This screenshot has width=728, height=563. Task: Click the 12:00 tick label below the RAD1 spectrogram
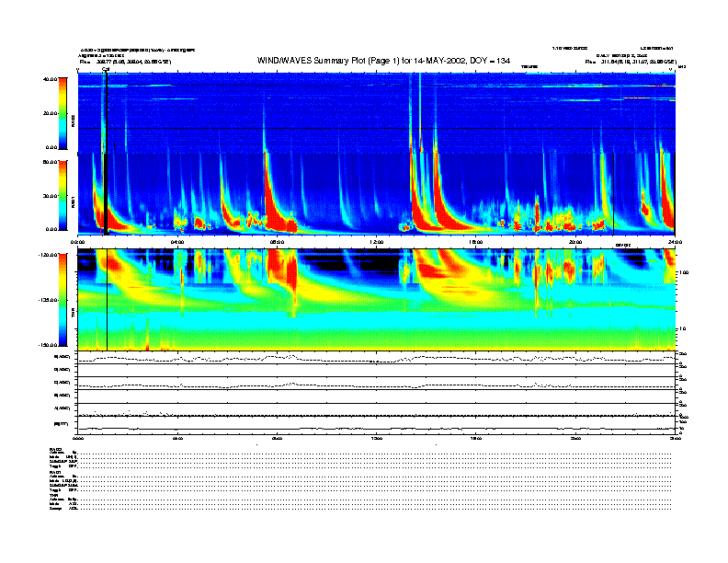coord(377,242)
